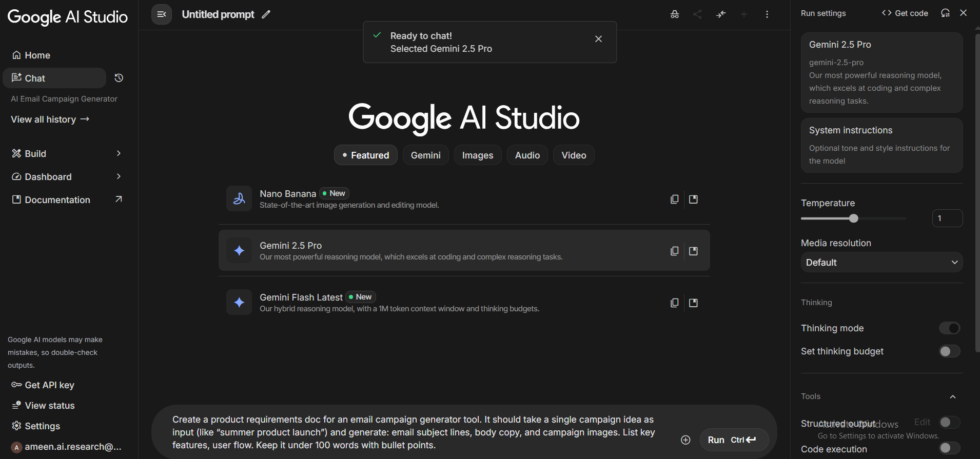Copy Nano Banana model name icon
The width and height of the screenshot is (980, 459).
tap(675, 199)
